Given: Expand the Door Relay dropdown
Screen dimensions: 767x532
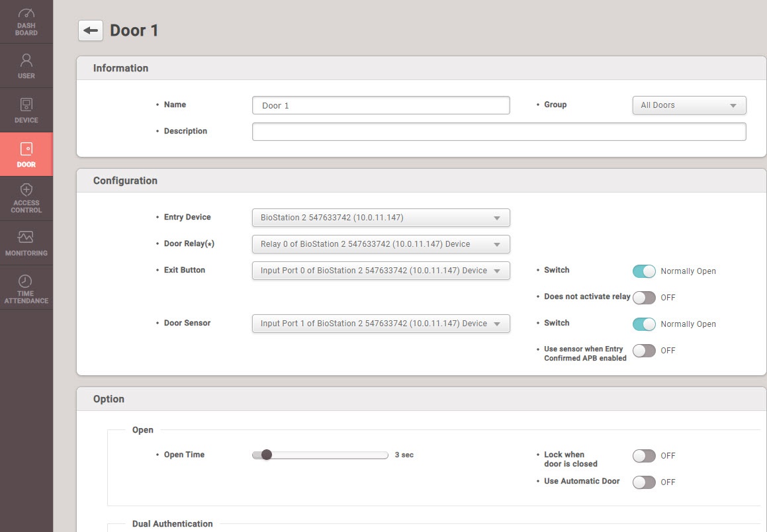Looking at the screenshot, I should 381,244.
